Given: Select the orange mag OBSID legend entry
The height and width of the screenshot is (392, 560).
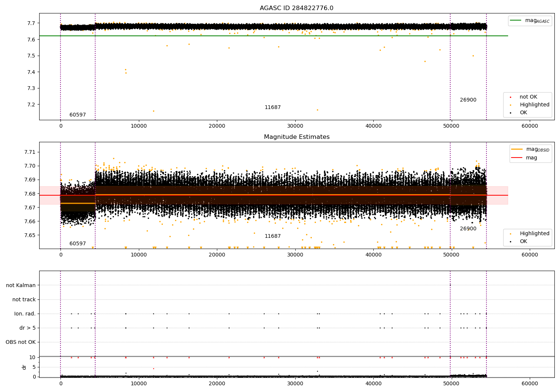Looking at the screenshot, I should click(x=530, y=149).
